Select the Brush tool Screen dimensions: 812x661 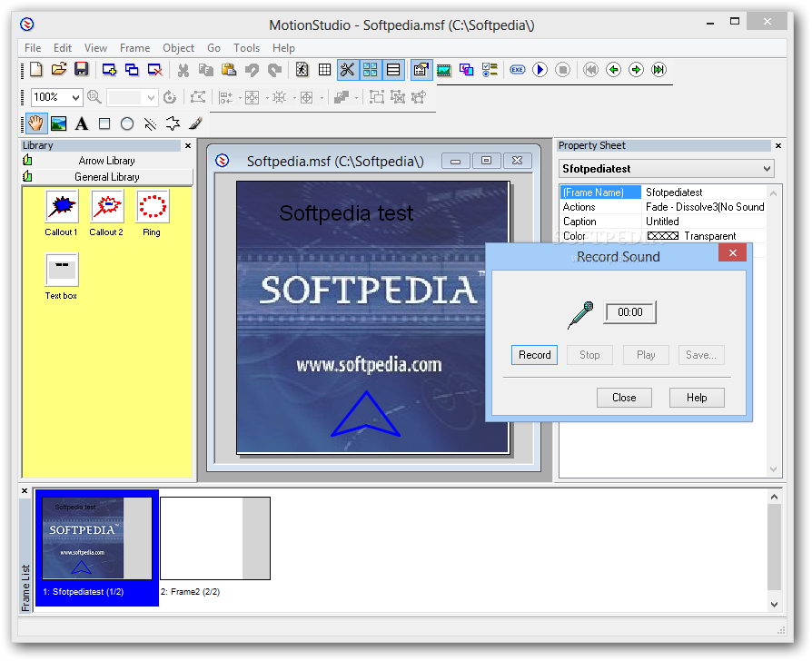click(x=195, y=123)
